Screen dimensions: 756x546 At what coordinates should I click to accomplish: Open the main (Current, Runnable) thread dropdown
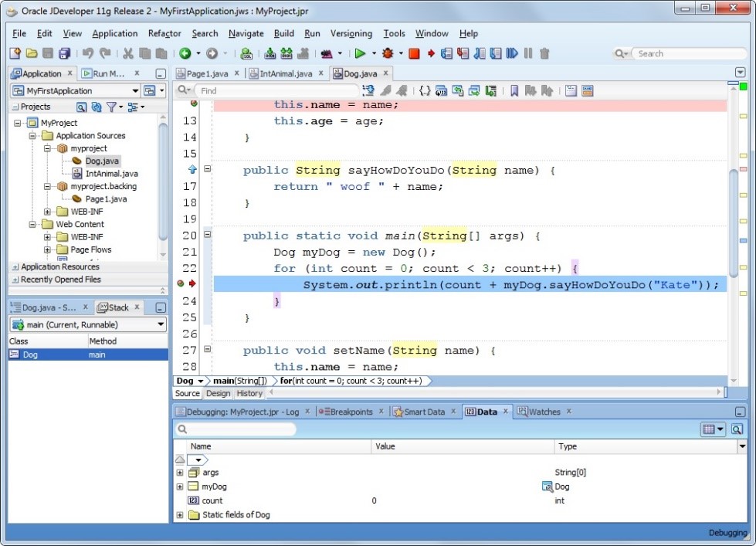click(x=88, y=324)
